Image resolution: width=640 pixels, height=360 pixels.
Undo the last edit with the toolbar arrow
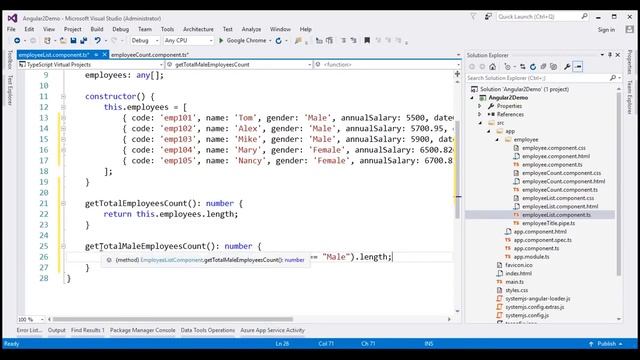97,40
